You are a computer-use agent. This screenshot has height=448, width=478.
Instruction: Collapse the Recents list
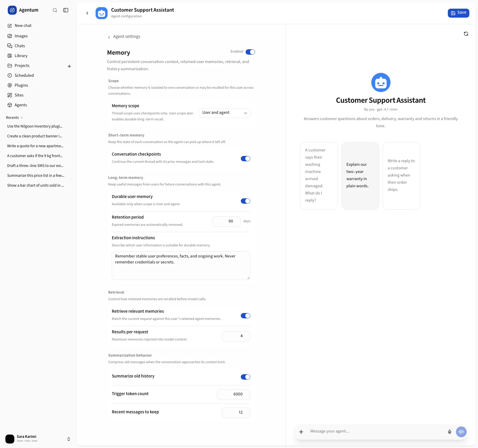click(x=15, y=118)
